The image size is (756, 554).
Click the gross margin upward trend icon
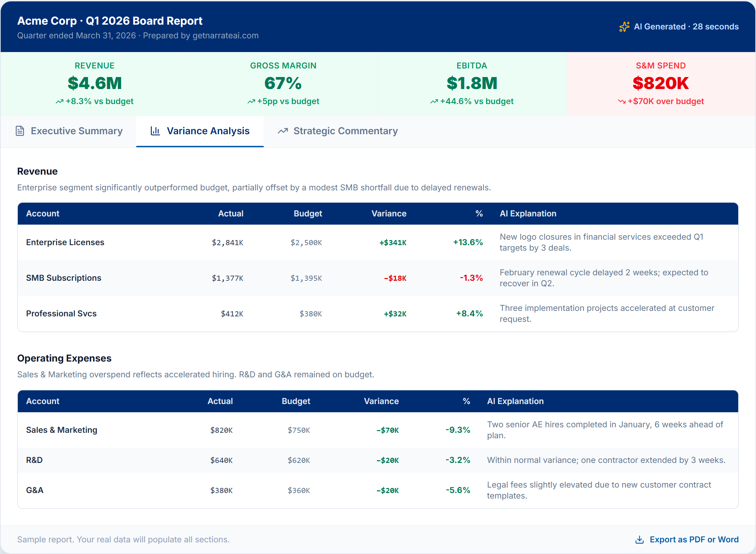tap(251, 101)
